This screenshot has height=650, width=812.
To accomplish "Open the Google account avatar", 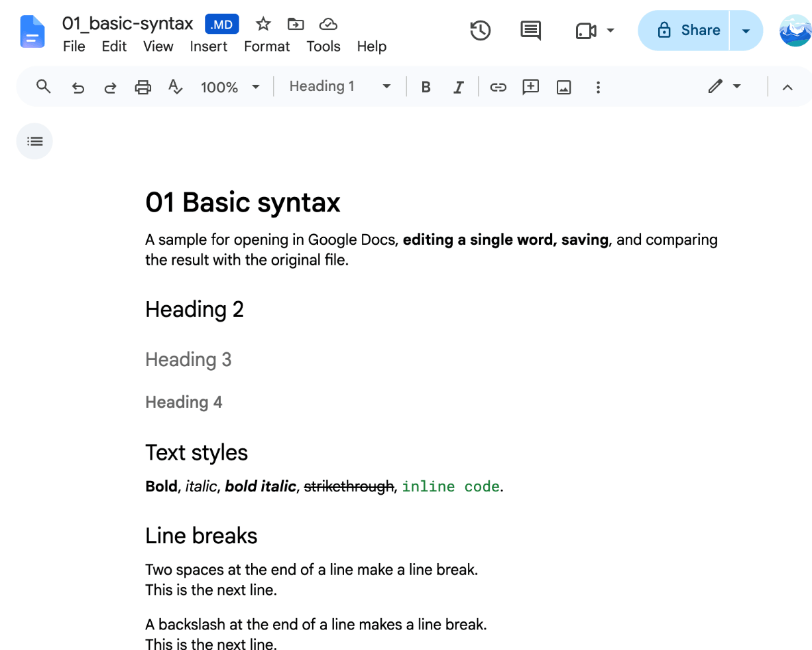I will 795,31.
